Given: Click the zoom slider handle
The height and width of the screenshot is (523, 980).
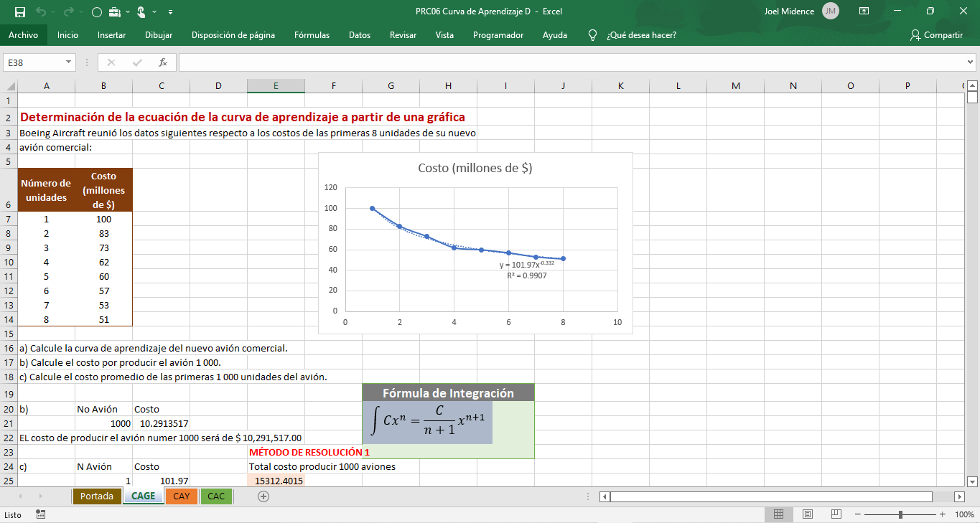Looking at the screenshot, I should 901,514.
